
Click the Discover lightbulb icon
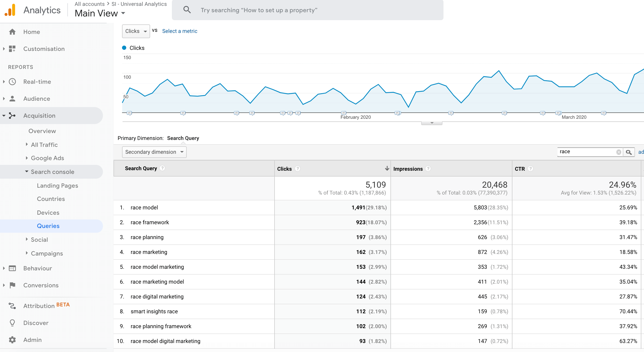(12, 323)
